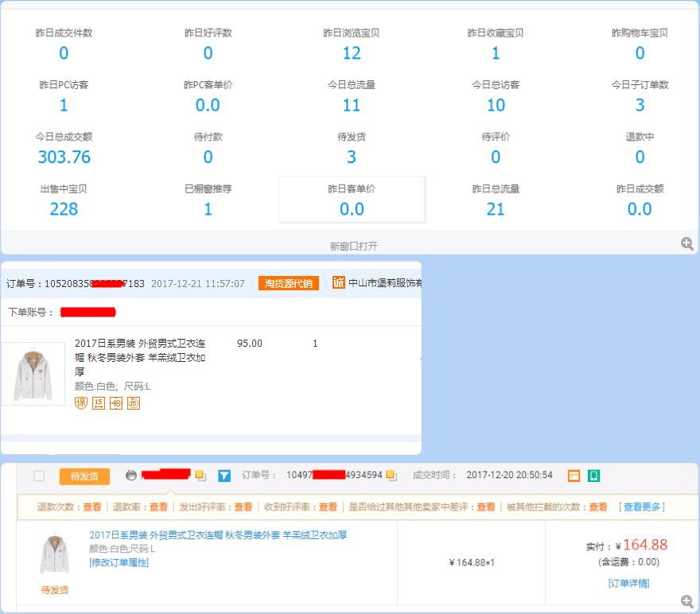Click the magnifier icon beside 新窗口打开

686,244
